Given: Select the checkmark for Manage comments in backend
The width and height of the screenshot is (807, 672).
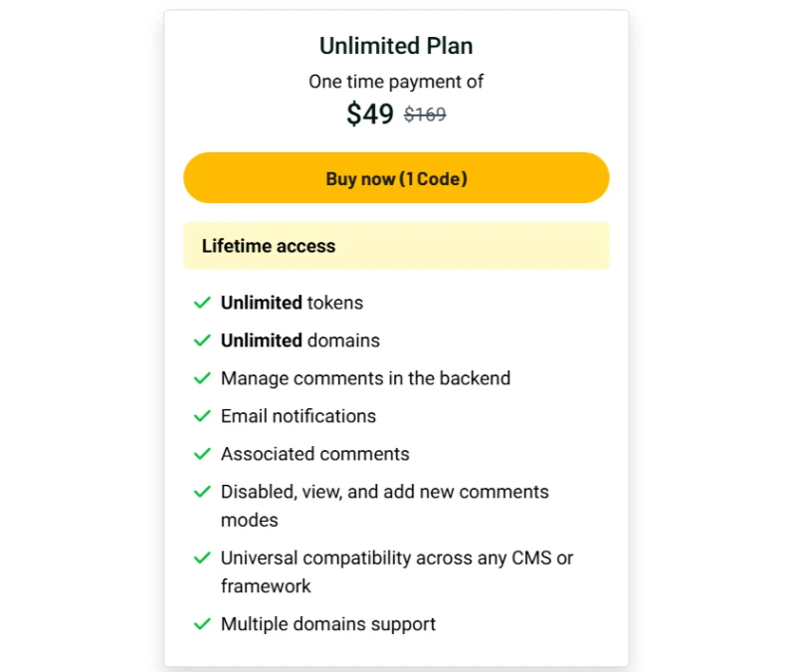Looking at the screenshot, I should (x=202, y=378).
